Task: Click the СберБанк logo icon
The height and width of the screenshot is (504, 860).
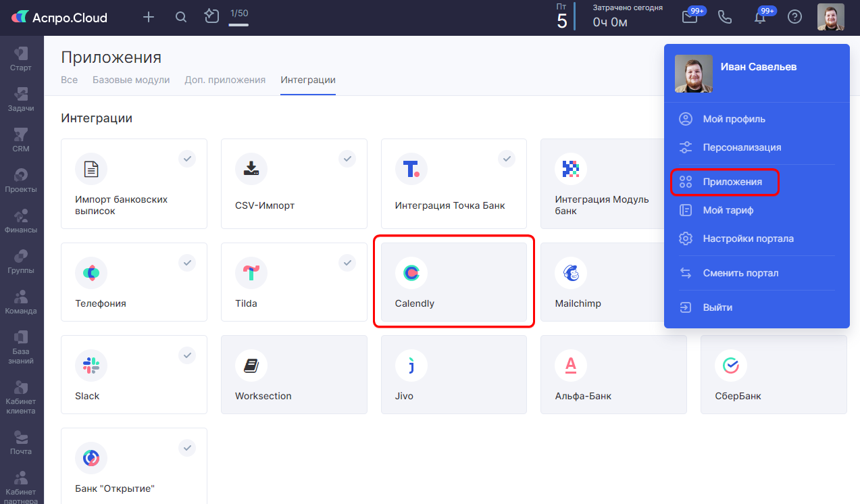Action: click(x=731, y=366)
